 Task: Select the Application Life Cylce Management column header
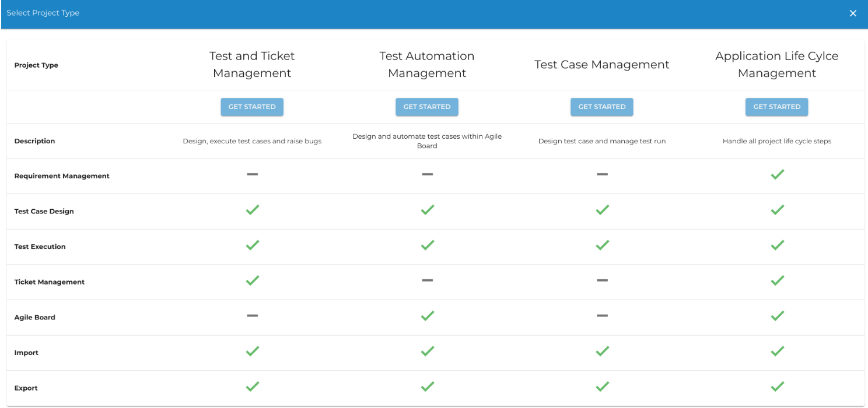coord(776,65)
